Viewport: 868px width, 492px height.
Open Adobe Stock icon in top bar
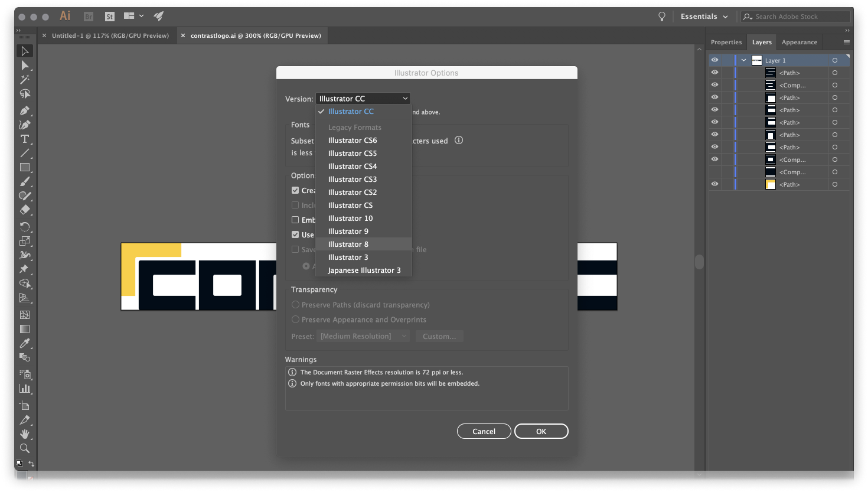(x=109, y=17)
